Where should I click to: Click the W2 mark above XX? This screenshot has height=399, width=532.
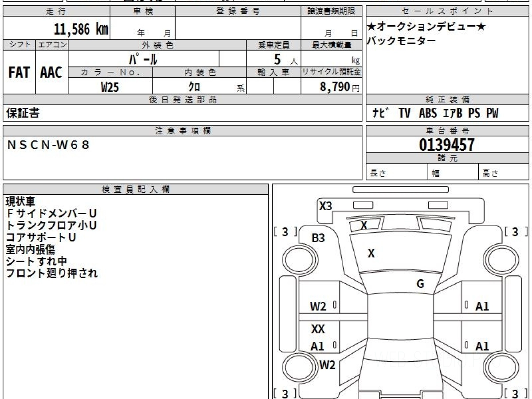click(318, 306)
